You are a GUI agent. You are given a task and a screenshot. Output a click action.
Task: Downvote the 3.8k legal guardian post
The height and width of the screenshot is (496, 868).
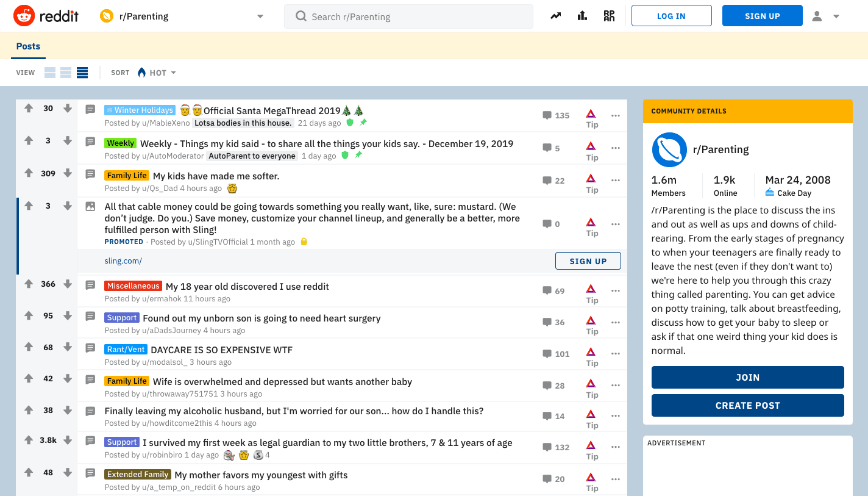(x=68, y=440)
